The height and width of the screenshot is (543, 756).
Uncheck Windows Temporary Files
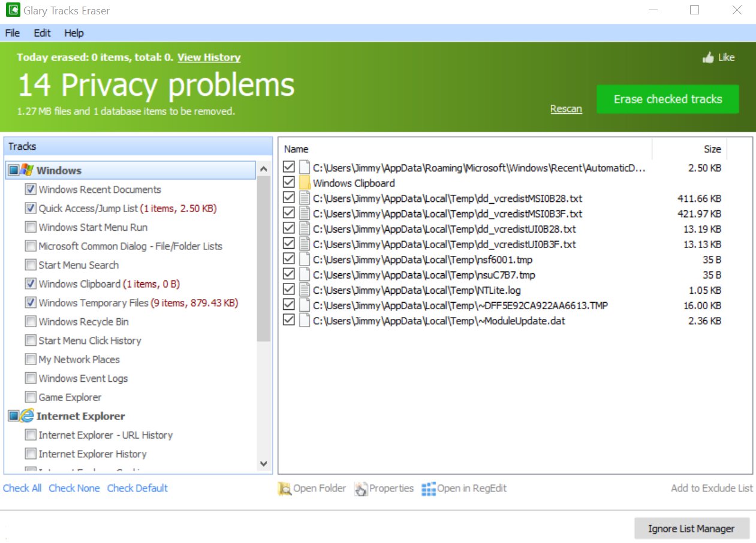pos(30,303)
